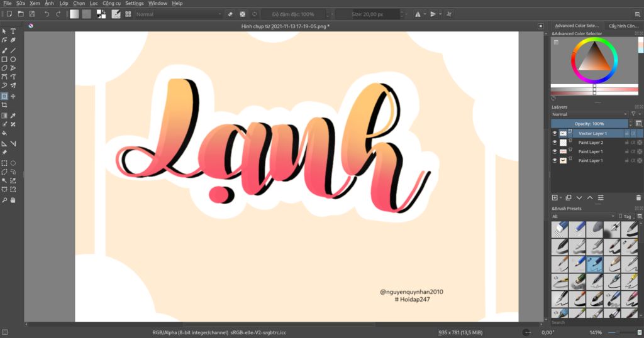The height and width of the screenshot is (338, 644).
Task: Activate the Multibrush tool
Action: pos(13,85)
